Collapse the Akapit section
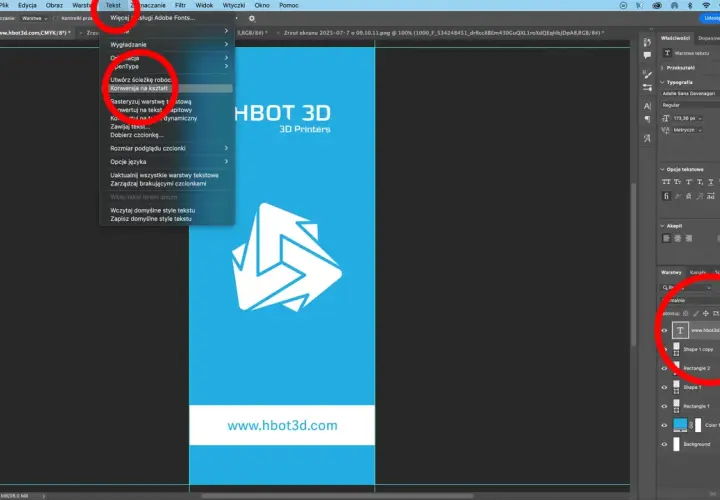Image resolution: width=720 pixels, height=500 pixels. pos(663,226)
